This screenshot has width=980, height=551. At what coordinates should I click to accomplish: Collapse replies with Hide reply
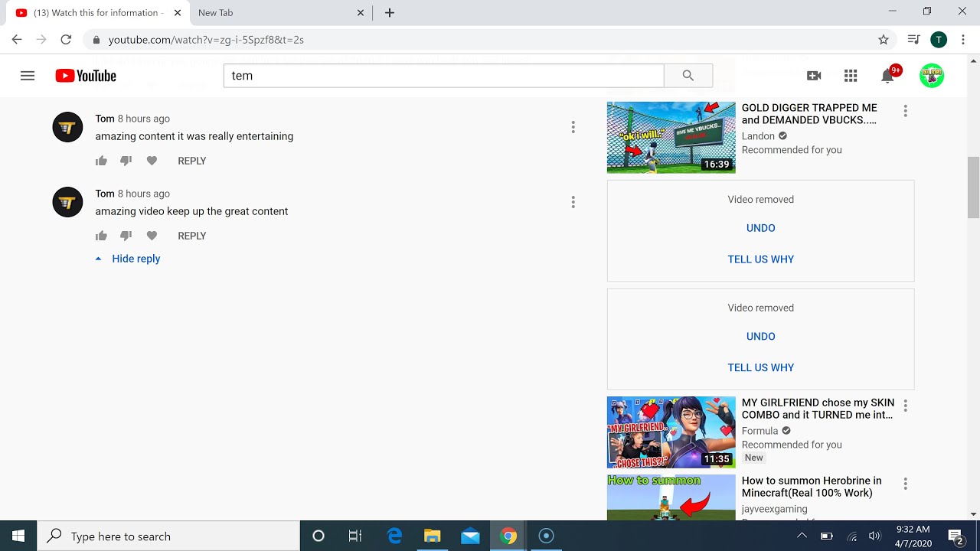pos(128,259)
